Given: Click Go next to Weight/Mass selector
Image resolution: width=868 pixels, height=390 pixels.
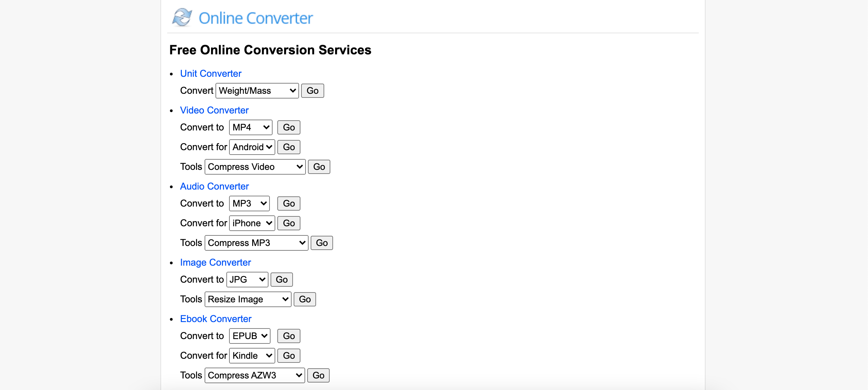Looking at the screenshot, I should [x=312, y=90].
